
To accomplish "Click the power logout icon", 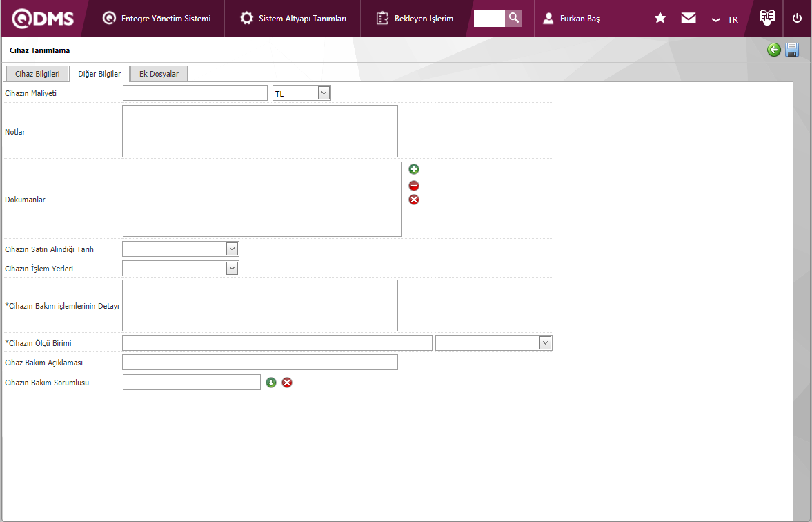I will [x=797, y=18].
